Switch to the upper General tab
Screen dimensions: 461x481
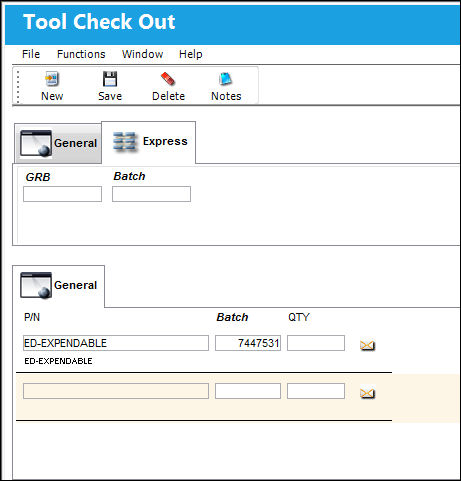tap(58, 143)
